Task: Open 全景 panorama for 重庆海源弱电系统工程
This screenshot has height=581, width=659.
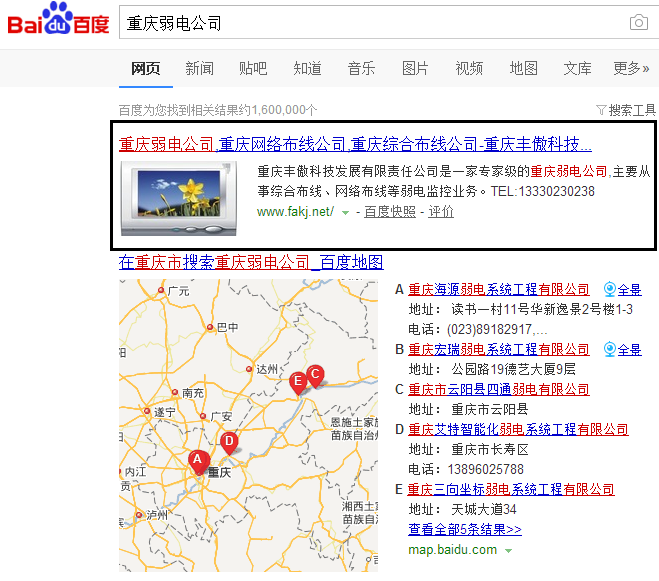Action: [x=622, y=290]
